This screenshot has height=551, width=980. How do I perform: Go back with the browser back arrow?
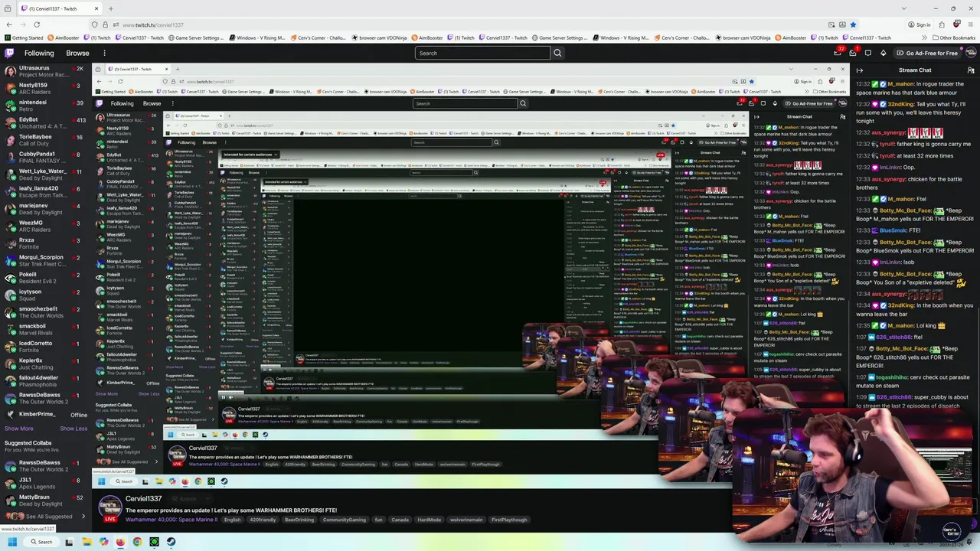point(9,24)
